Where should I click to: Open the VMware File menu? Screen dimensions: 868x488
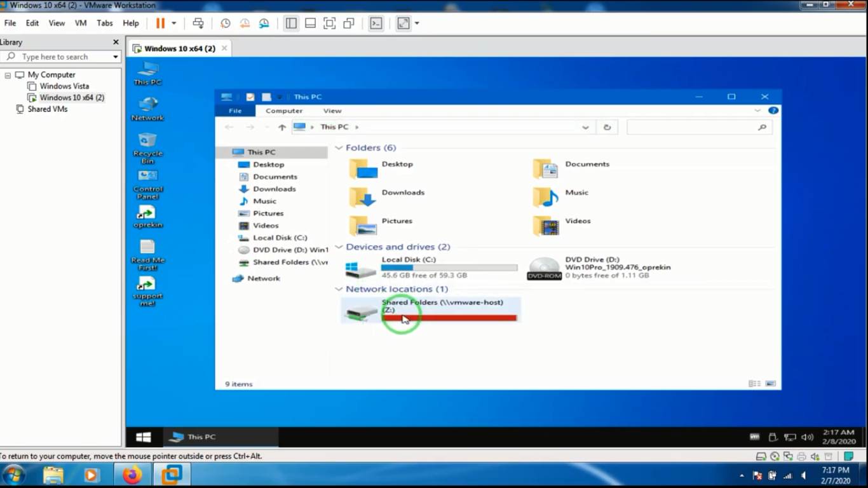(10, 23)
